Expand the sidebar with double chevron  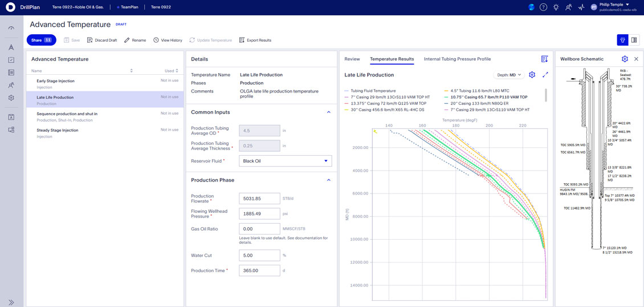11,302
